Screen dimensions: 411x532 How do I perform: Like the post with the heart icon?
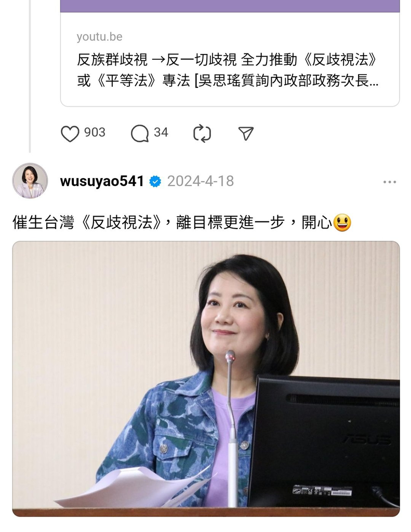tap(70, 134)
